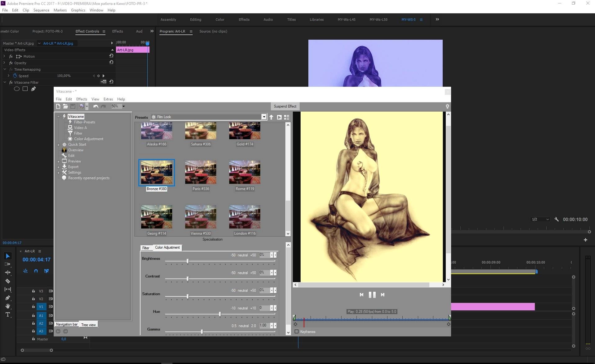Select the Paris #336 preset thumbnail
595x364 pixels.
click(x=201, y=172)
